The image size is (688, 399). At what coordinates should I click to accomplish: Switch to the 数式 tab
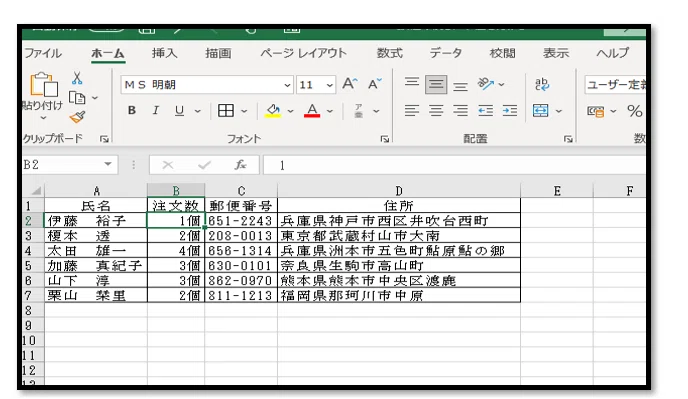click(x=390, y=53)
